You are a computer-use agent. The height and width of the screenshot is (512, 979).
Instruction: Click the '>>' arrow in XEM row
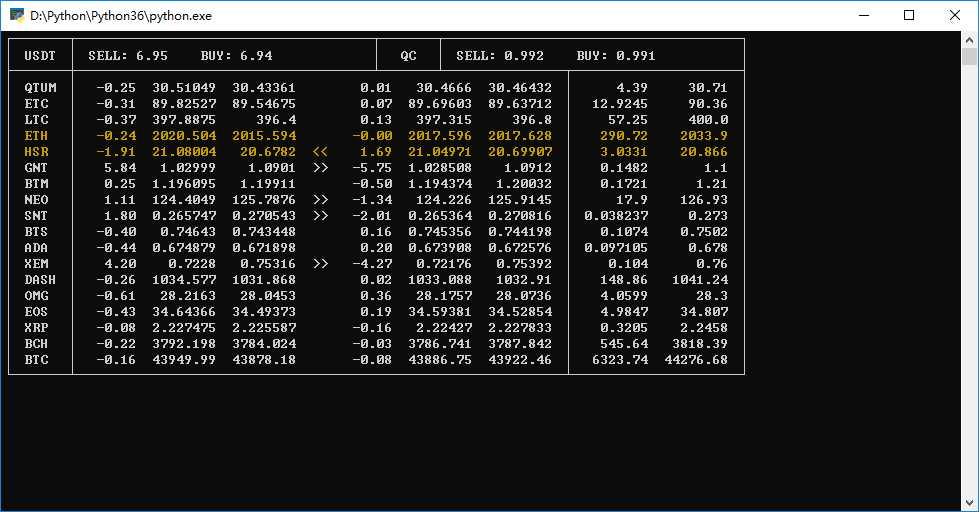[320, 263]
